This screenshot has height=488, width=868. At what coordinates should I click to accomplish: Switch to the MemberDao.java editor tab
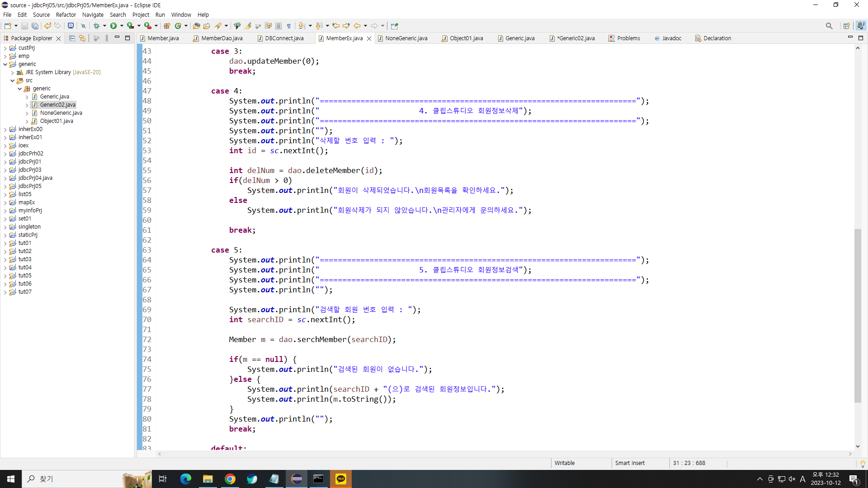pos(222,38)
